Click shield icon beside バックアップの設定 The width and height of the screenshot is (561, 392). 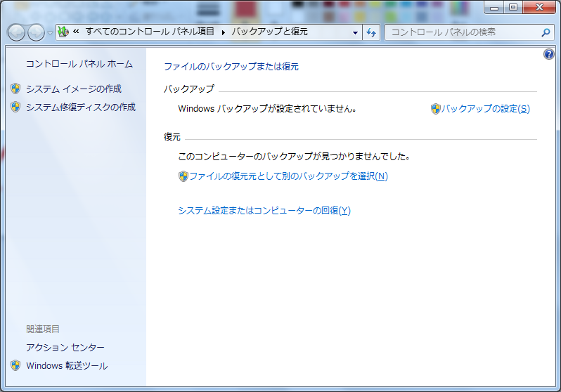coord(435,109)
